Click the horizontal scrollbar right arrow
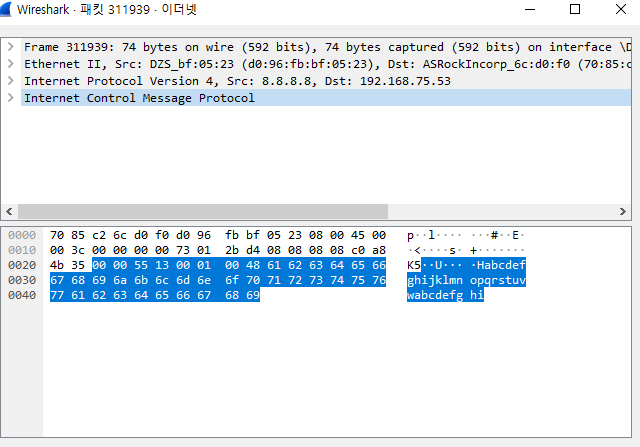Image resolution: width=640 pixels, height=447 pixels. pyautogui.click(x=622, y=211)
